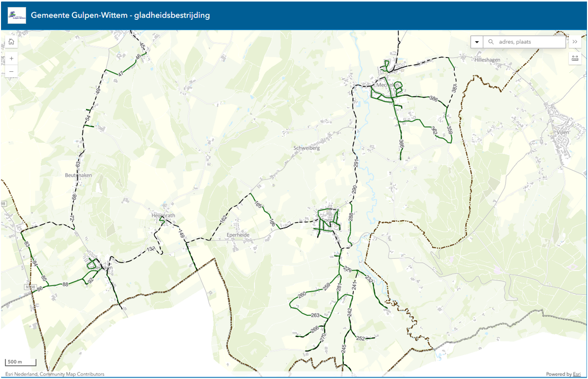Select route segment labeled 288

coord(351,217)
